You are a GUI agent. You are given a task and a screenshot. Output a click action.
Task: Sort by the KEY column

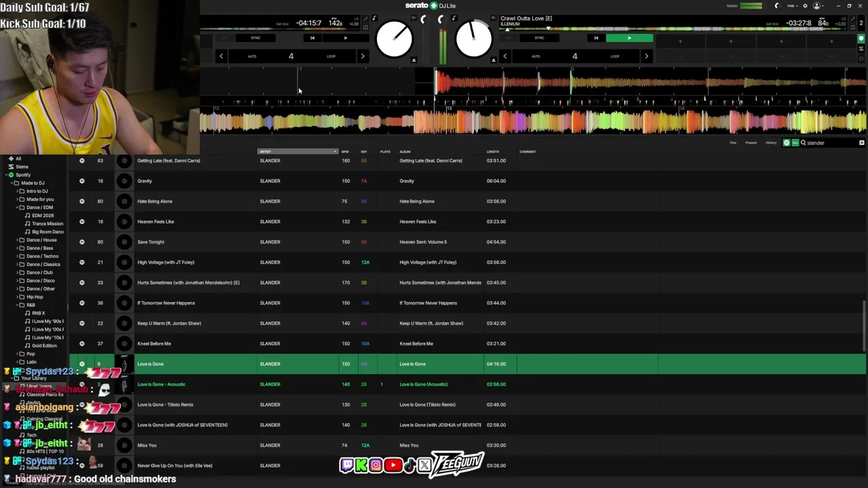(364, 152)
